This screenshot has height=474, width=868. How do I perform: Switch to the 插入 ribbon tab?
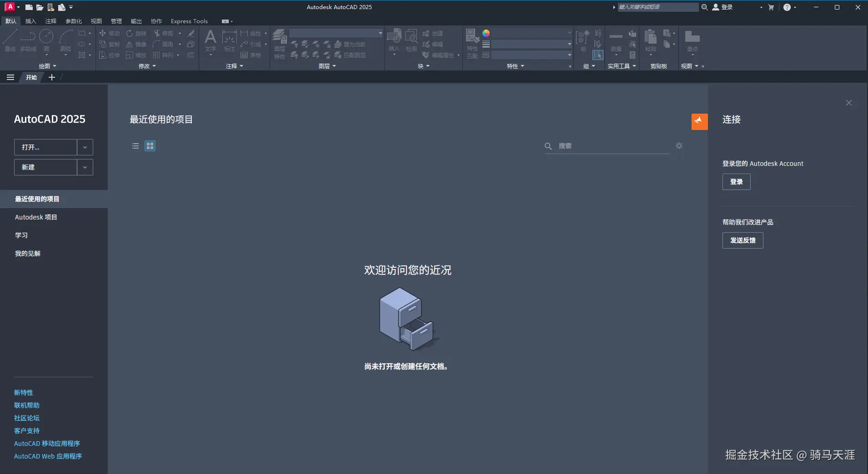click(30, 21)
